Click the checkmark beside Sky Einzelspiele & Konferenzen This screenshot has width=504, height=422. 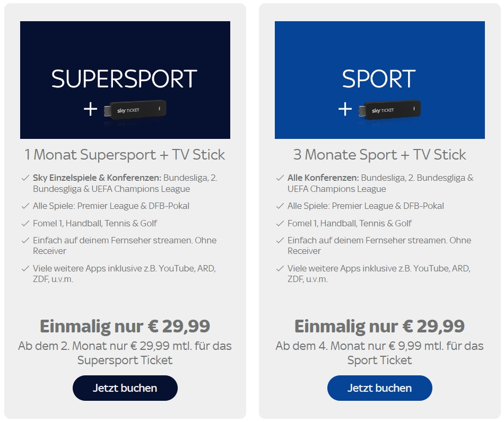(x=25, y=178)
